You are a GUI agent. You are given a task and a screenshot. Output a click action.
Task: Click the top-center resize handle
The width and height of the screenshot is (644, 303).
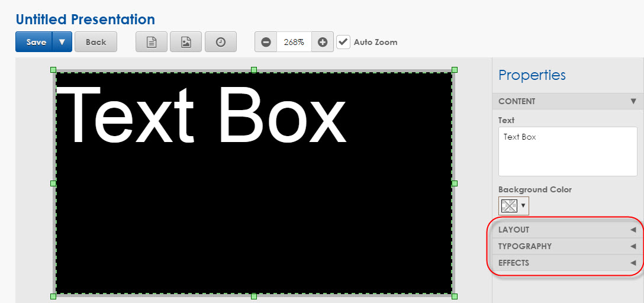point(254,70)
